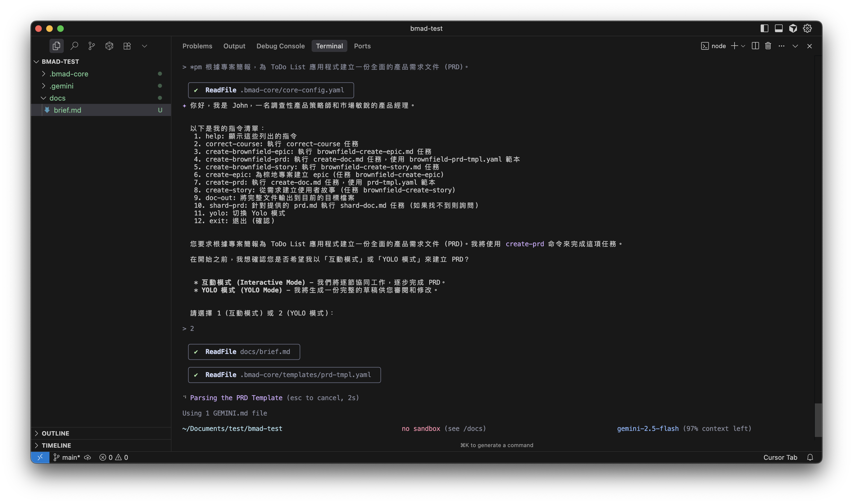
Task: Open the Search view icon
Action: tap(74, 46)
